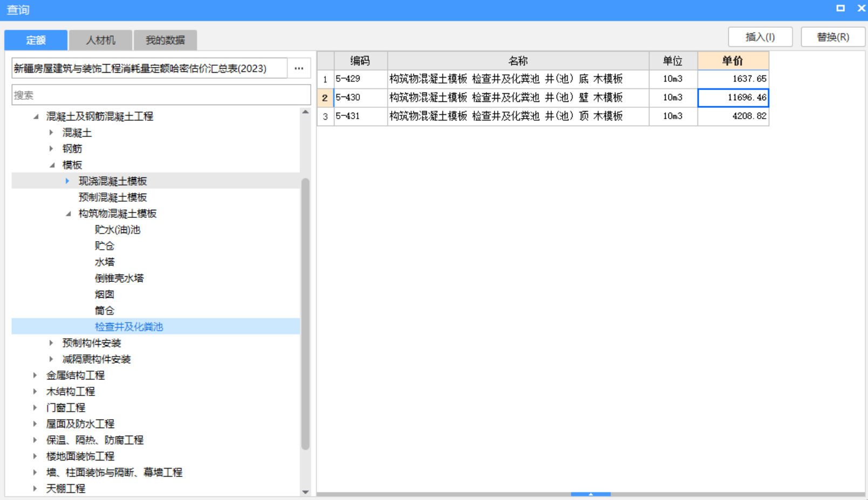The width and height of the screenshot is (868, 500).
Task: Expand the 现浇混凝土模板 node
Action: (67, 181)
